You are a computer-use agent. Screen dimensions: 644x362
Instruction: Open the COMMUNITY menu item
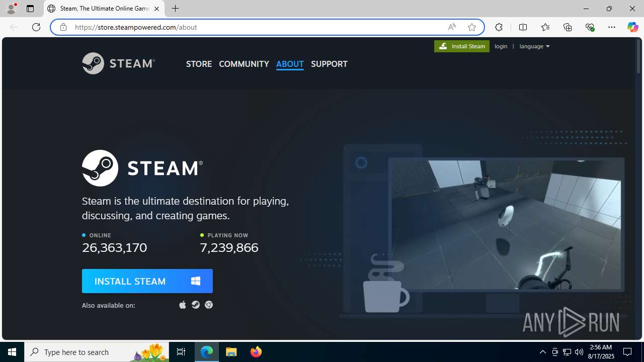tap(244, 64)
